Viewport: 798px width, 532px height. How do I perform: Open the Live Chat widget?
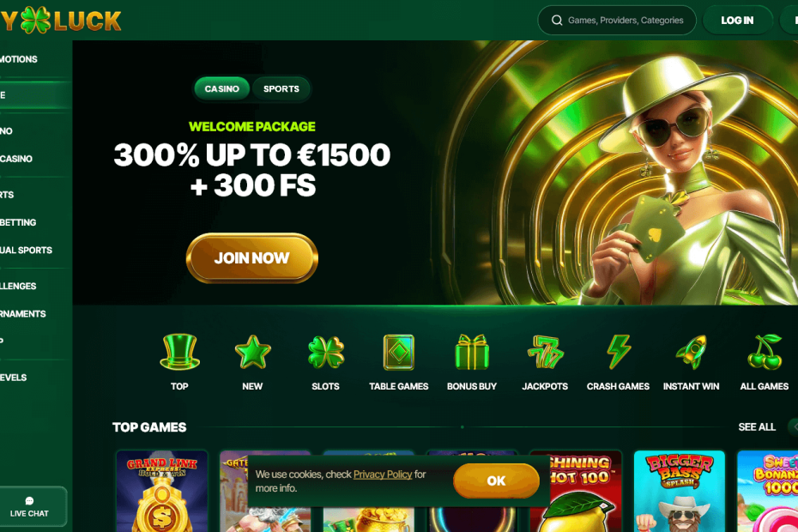click(x=29, y=506)
